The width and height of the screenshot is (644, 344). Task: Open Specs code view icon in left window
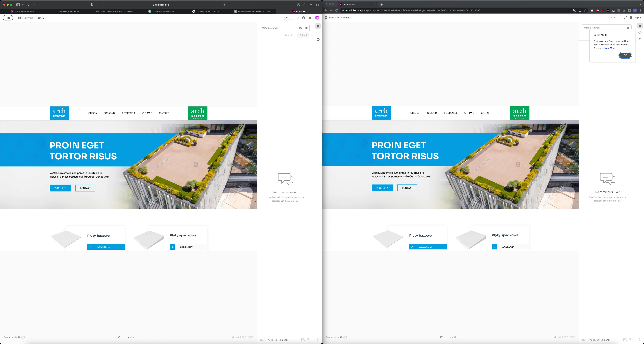(318, 33)
